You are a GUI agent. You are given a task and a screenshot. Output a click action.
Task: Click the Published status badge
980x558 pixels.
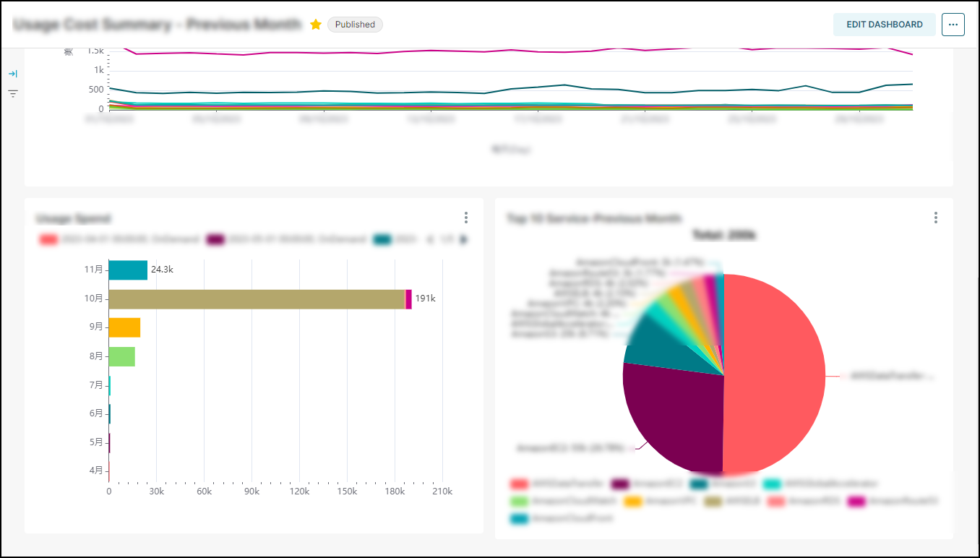pos(355,25)
